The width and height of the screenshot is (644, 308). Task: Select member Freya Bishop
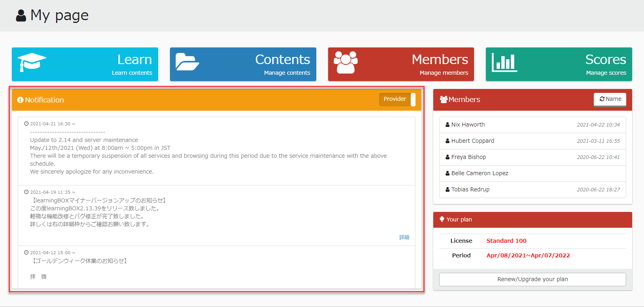click(468, 157)
